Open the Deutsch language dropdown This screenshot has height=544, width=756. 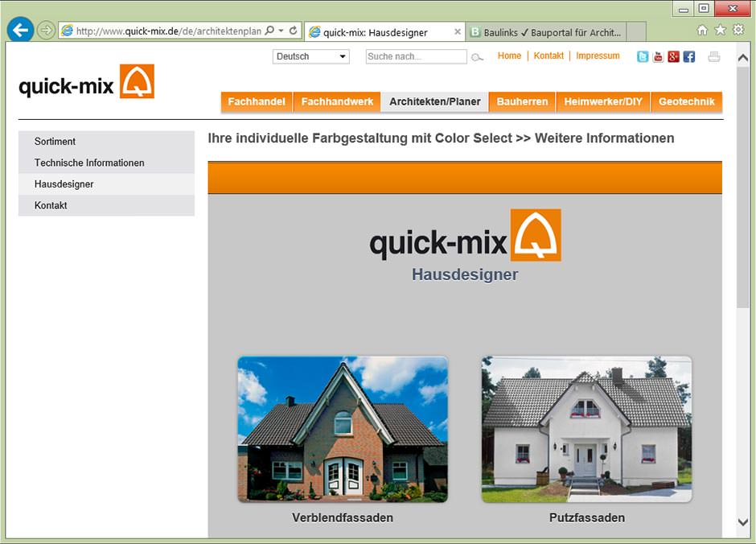(311, 56)
